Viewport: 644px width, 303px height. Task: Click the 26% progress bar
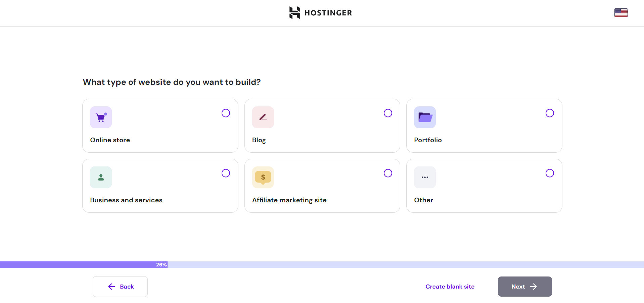[161, 265]
